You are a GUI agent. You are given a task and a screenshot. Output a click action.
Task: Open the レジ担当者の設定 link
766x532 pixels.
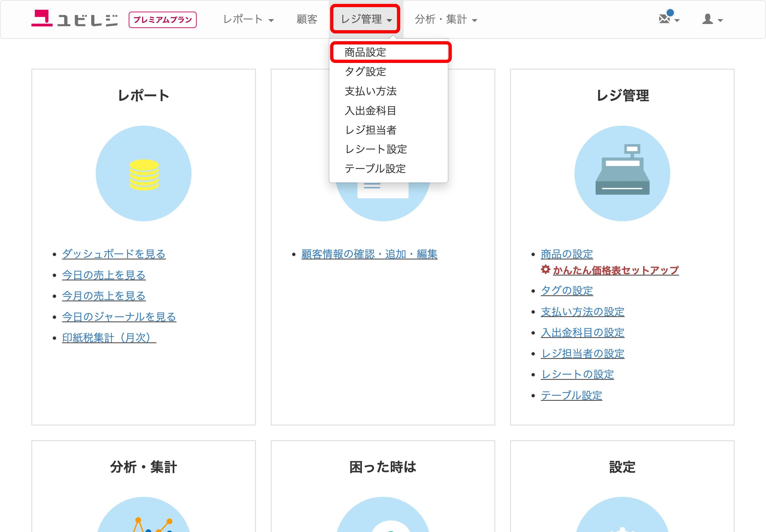point(582,353)
